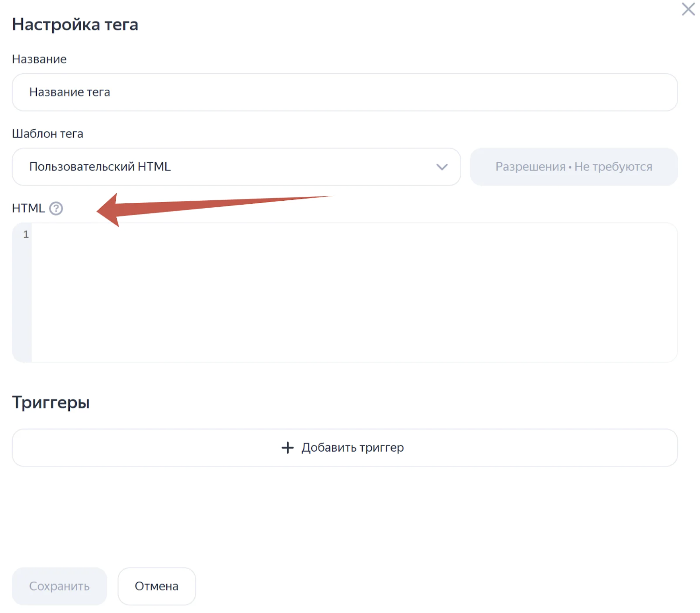
Task: Focus the Название тега input field
Action: click(x=345, y=92)
